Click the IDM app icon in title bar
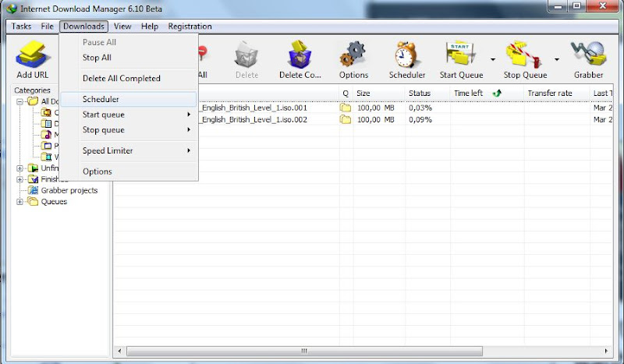 click(x=12, y=9)
